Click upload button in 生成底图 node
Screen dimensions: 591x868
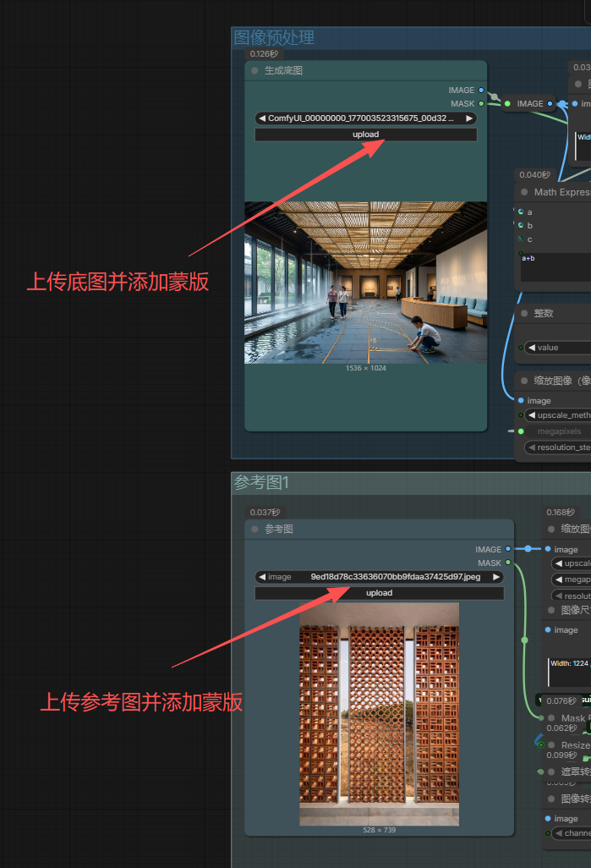(x=366, y=135)
